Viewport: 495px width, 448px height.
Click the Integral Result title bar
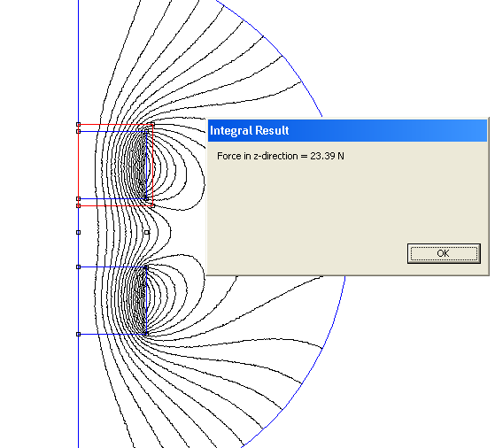pos(347,130)
